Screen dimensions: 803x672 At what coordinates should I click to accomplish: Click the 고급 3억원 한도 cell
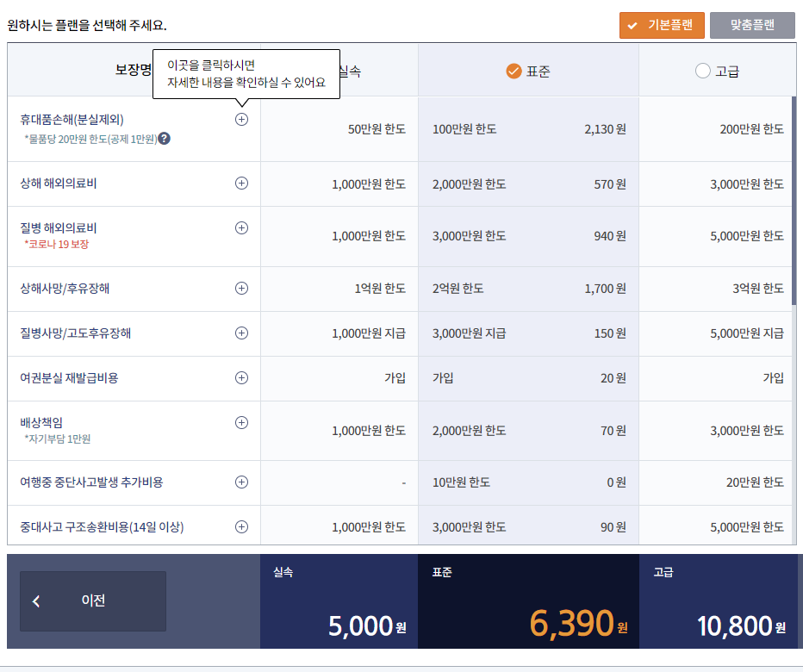[x=758, y=289]
